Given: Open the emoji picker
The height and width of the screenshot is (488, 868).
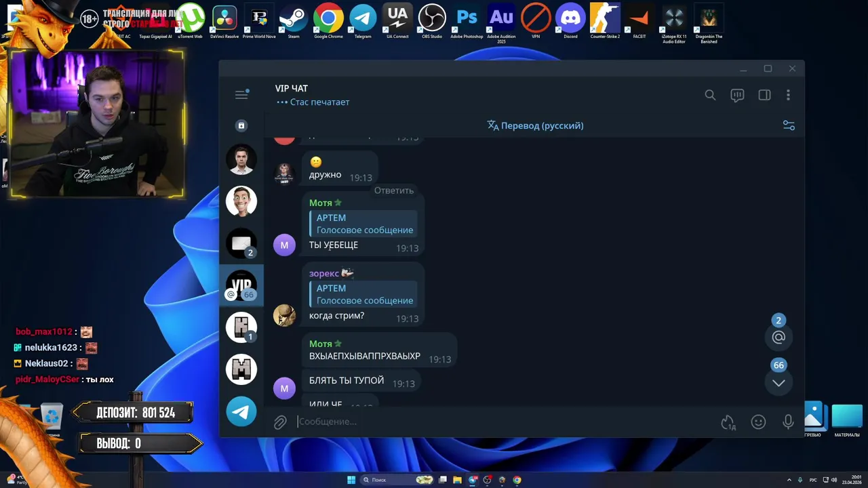Looking at the screenshot, I should [x=758, y=422].
